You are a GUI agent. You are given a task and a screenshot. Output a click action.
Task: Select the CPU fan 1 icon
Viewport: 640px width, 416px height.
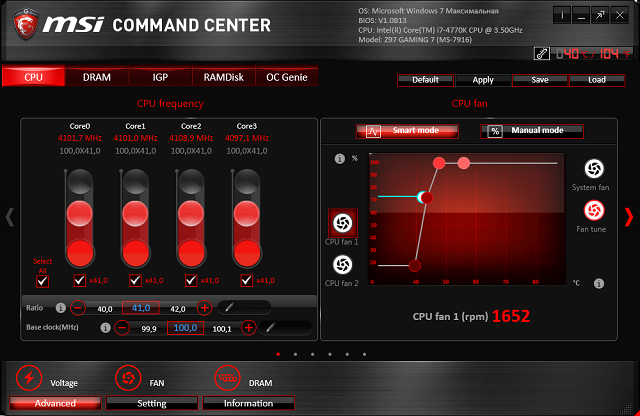pyautogui.click(x=343, y=223)
